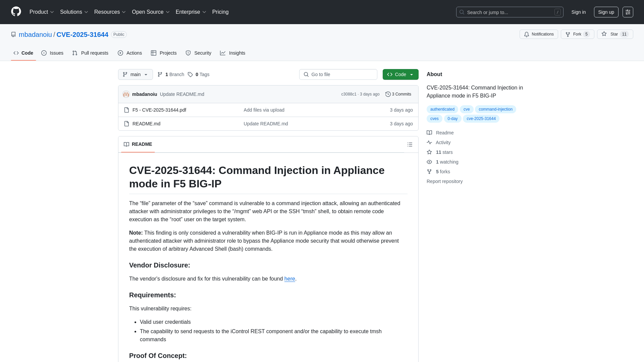Open the authenticated topic tag
This screenshot has width=644, height=362.
(442, 109)
